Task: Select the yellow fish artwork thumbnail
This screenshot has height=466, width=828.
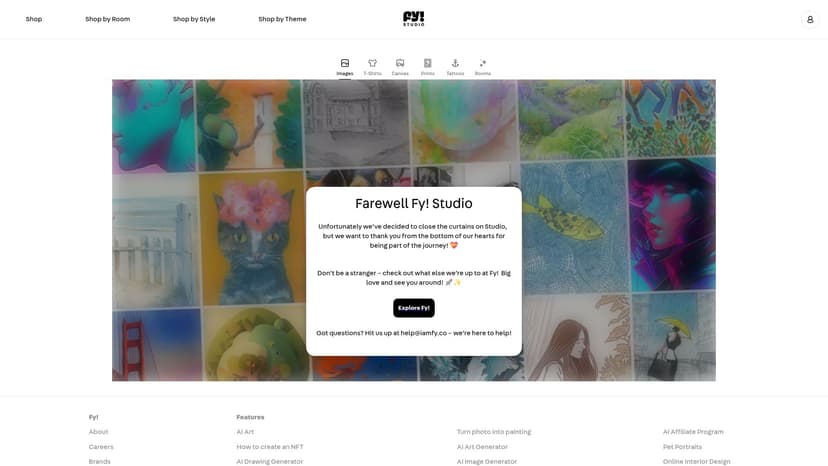Action: coord(574,227)
